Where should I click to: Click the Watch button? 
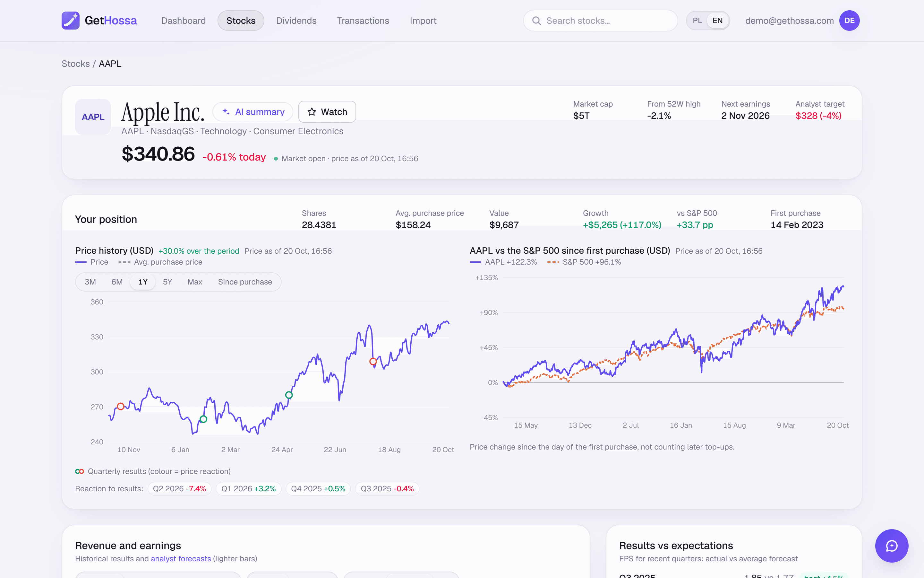327,112
